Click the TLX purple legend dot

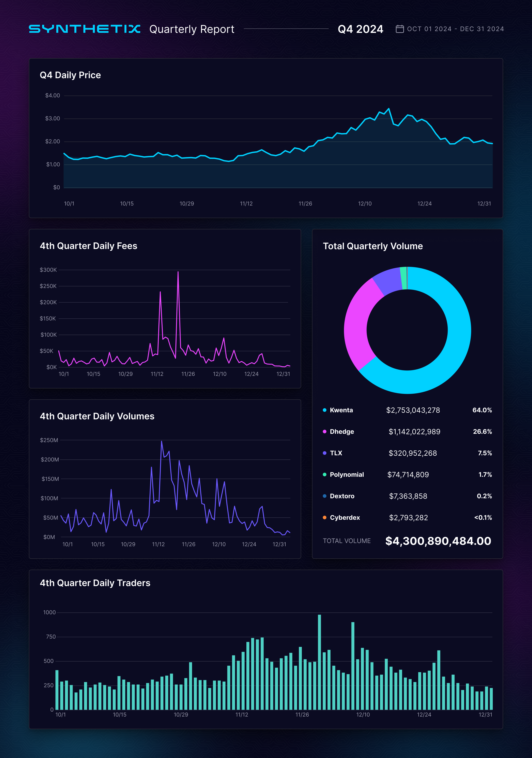[x=324, y=453]
